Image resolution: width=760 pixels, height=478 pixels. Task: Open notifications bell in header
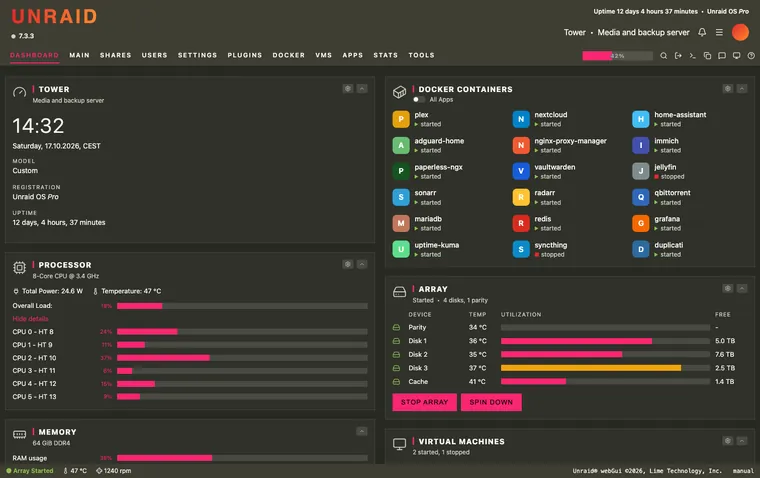[x=702, y=32]
